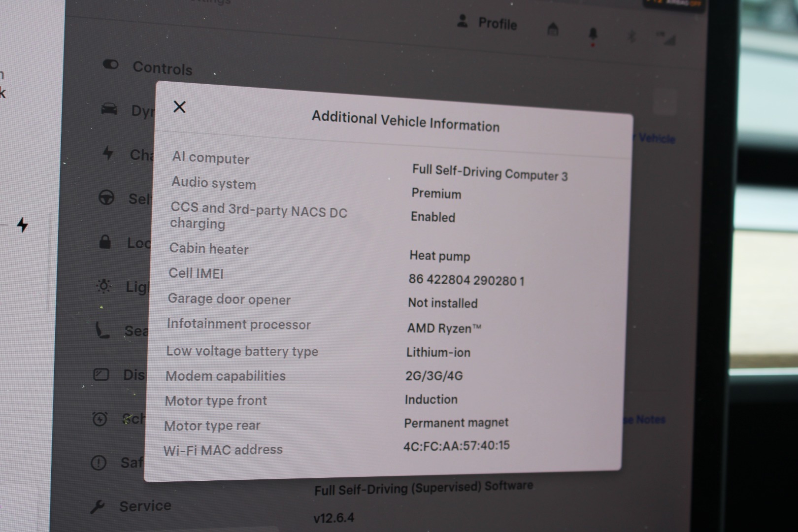The height and width of the screenshot is (532, 798).
Task: Select the 'AI computer' label
Action: [211, 158]
